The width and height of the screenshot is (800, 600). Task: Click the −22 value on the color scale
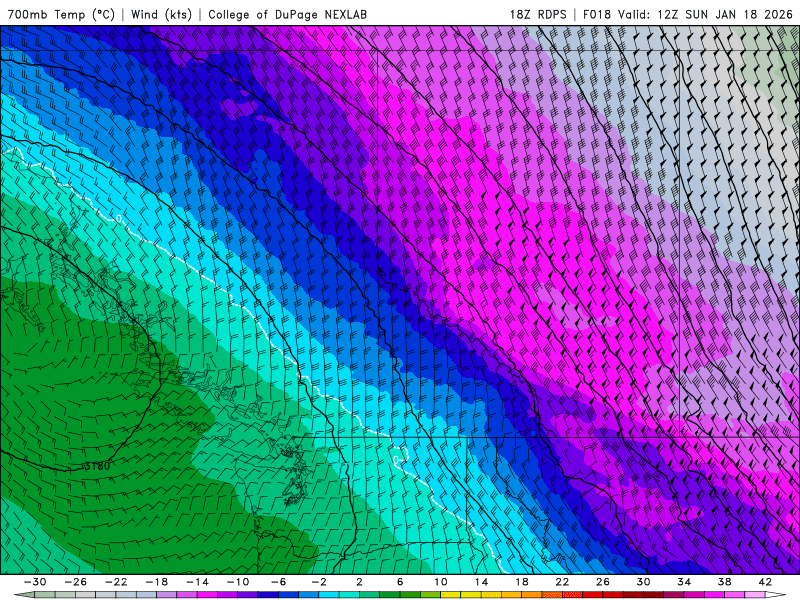coord(116,582)
